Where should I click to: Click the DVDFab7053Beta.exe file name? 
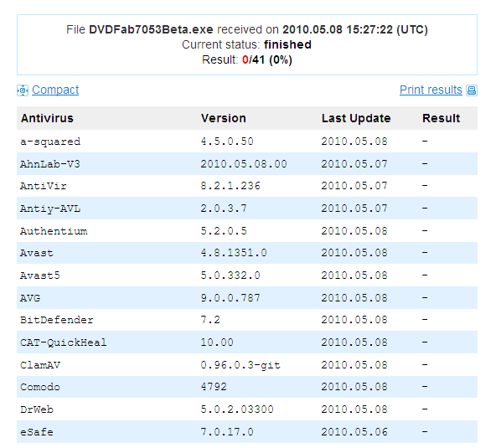tap(151, 29)
